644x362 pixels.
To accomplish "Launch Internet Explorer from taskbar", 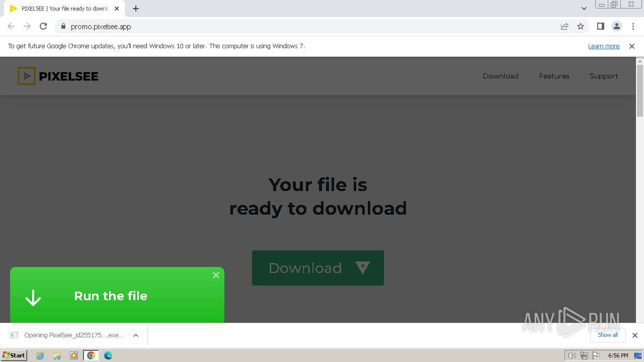I will click(40, 355).
